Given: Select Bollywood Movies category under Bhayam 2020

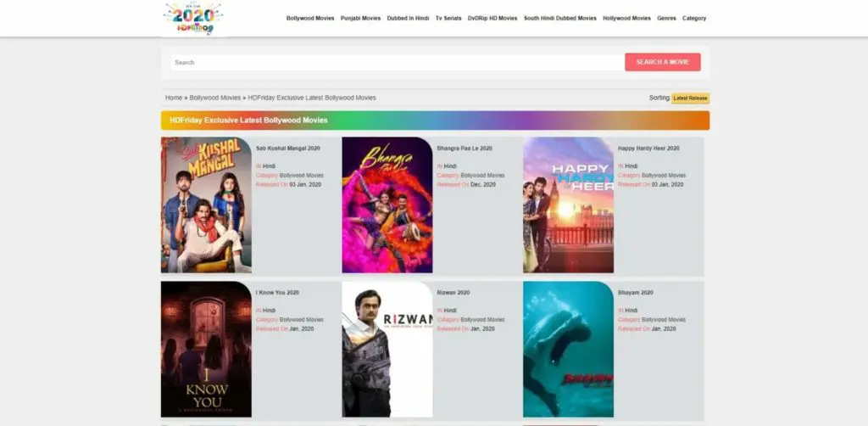Looking at the screenshot, I should click(664, 320).
